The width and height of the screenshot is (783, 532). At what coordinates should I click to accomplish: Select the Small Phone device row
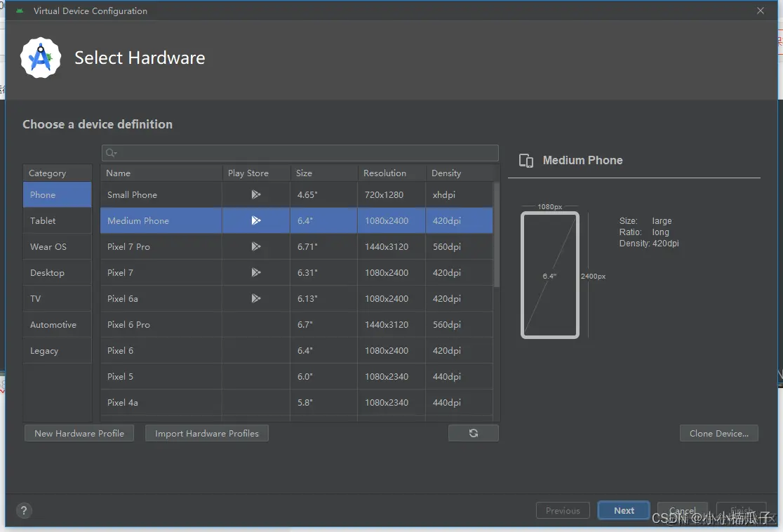pyautogui.click(x=297, y=195)
